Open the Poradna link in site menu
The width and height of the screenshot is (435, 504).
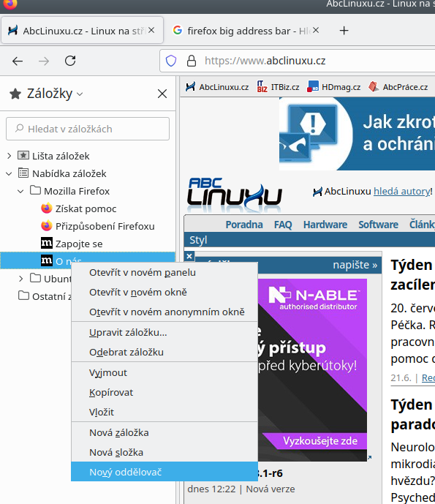pyautogui.click(x=244, y=225)
